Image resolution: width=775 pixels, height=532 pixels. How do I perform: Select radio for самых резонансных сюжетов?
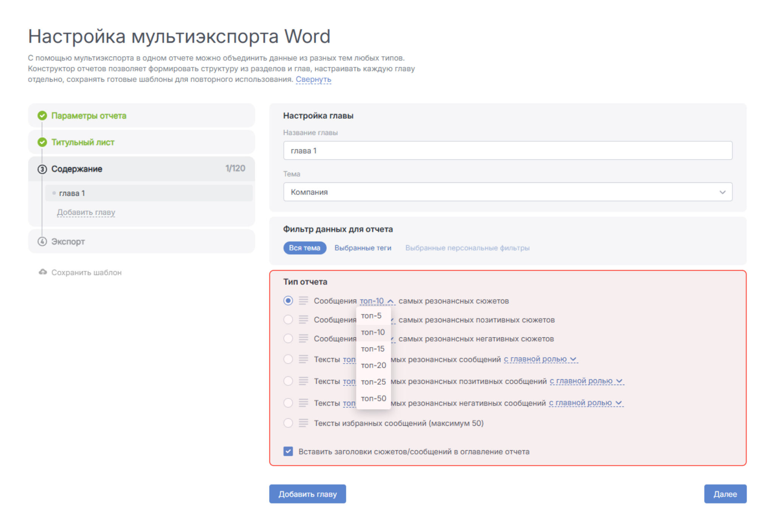click(288, 301)
